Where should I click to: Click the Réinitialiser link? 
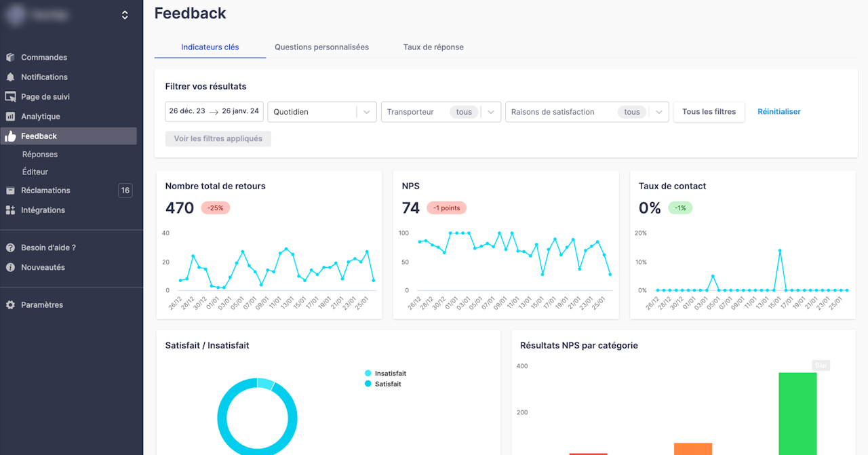pyautogui.click(x=779, y=112)
